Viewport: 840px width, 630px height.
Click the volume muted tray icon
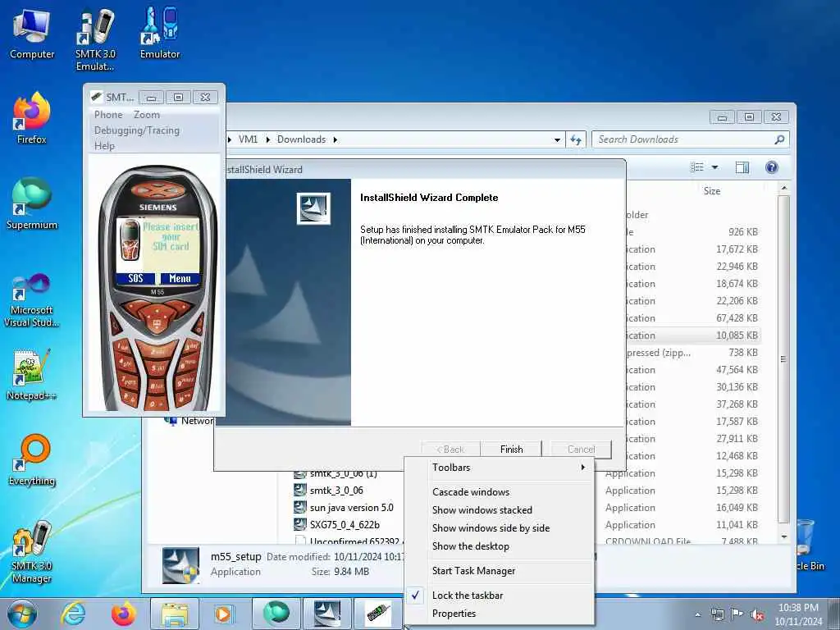(x=757, y=614)
